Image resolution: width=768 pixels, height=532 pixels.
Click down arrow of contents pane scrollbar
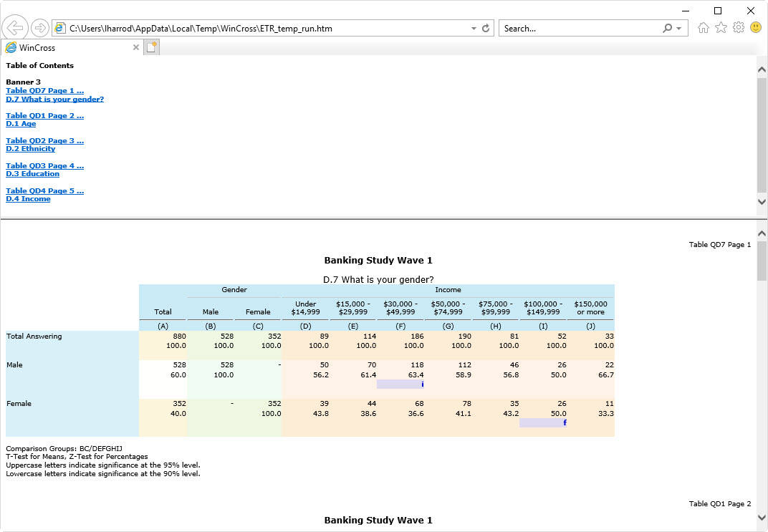click(x=762, y=202)
